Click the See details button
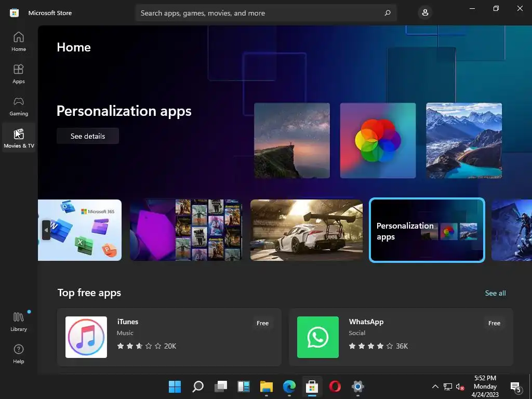This screenshot has width=532, height=399. click(88, 136)
